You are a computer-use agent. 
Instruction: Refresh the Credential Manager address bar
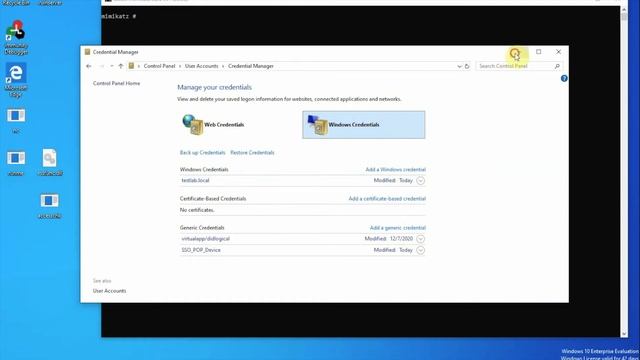pyautogui.click(x=467, y=66)
